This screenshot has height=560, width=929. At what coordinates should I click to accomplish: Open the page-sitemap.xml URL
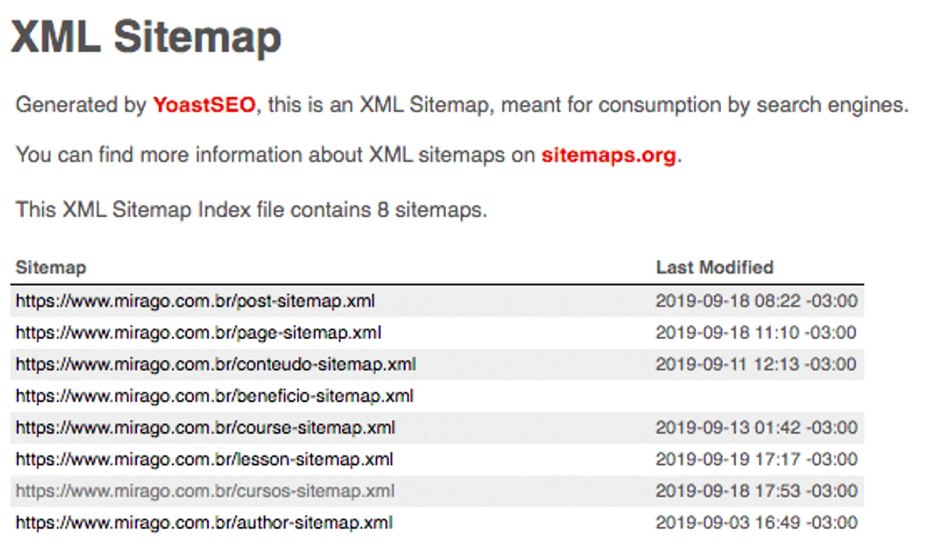(198, 332)
